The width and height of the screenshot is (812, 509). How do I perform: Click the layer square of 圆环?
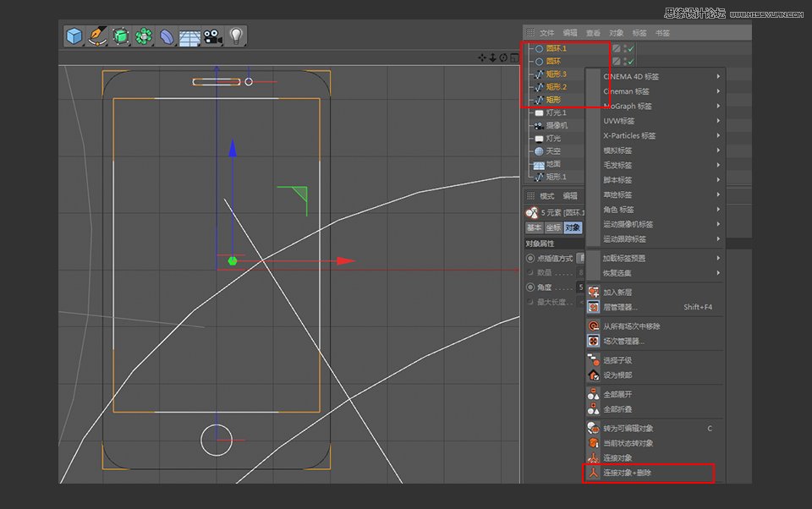(617, 62)
